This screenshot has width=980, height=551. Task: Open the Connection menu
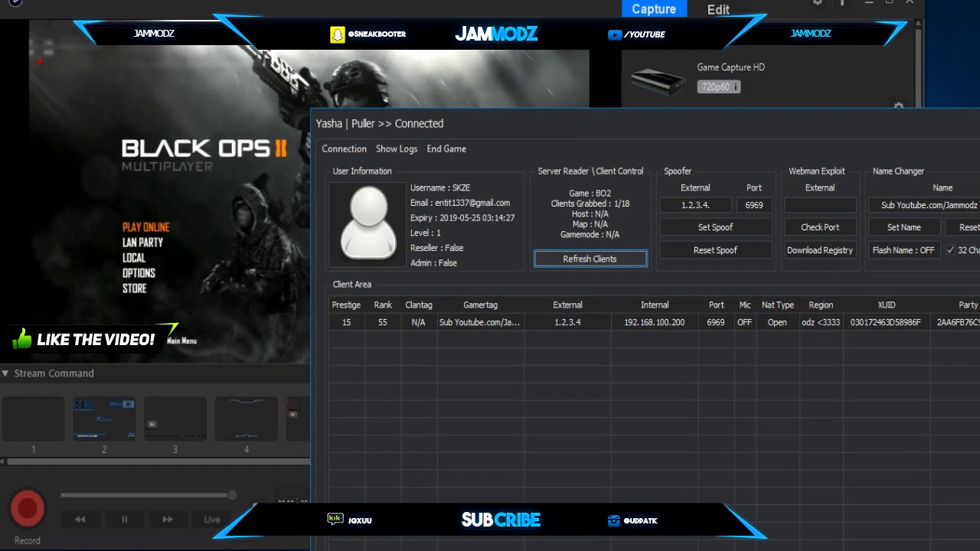pos(344,149)
